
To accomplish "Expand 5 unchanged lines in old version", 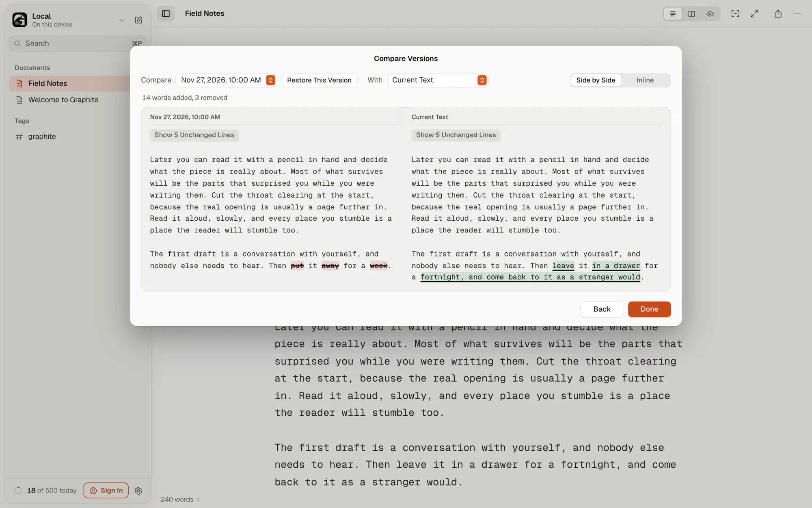I will pyautogui.click(x=194, y=135).
